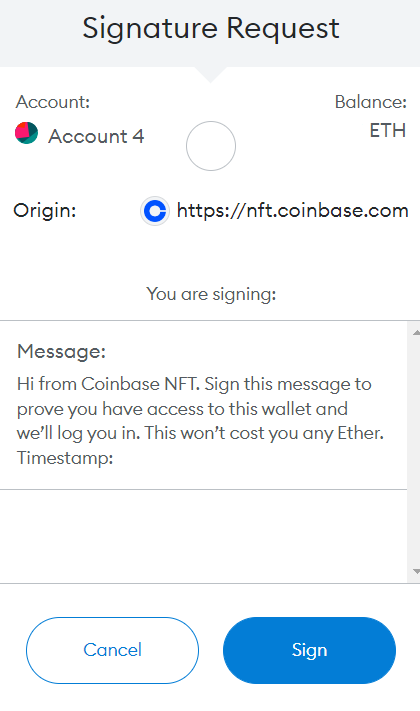Click the pointer notch below the header
420x711 pixels.
210,75
